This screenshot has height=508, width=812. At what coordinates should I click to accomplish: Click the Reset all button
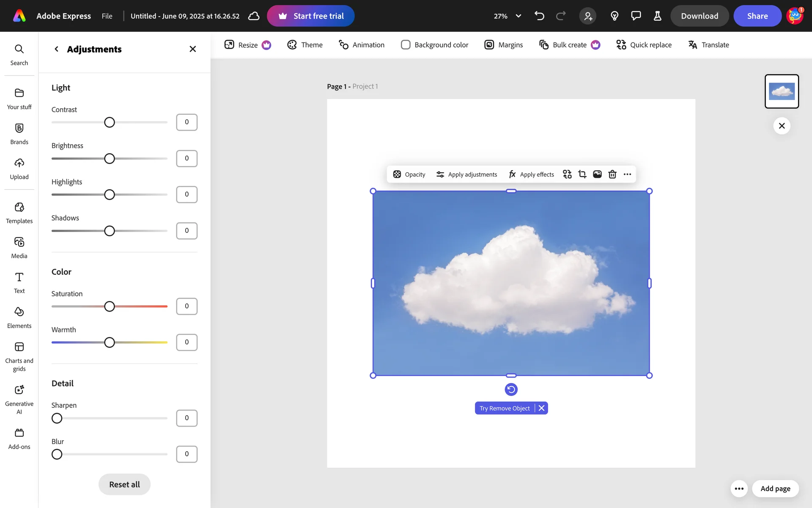click(124, 484)
